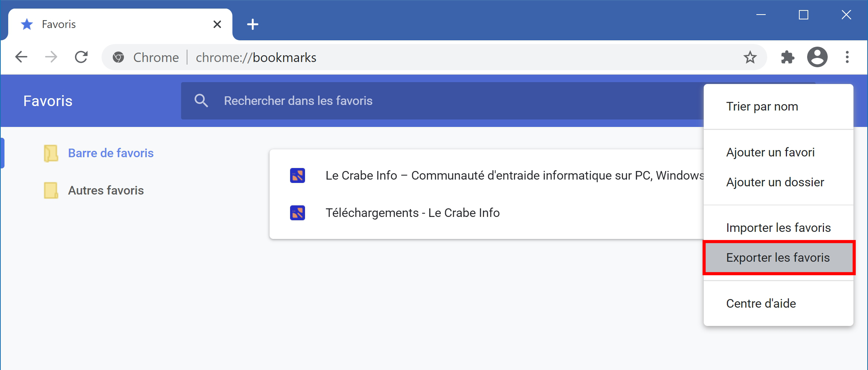The image size is (868, 370).
Task: Click the magnifier search icon
Action: [x=201, y=101]
